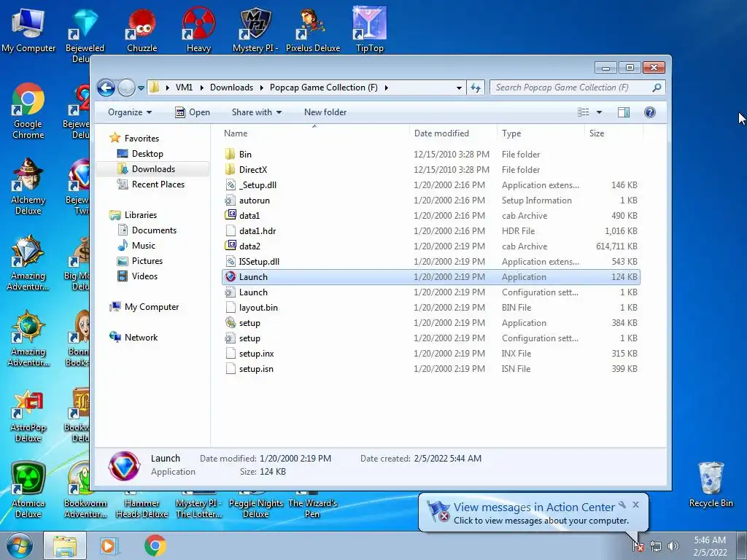Toggle the preview pane button
The height and width of the screenshot is (560, 747).
[623, 112]
